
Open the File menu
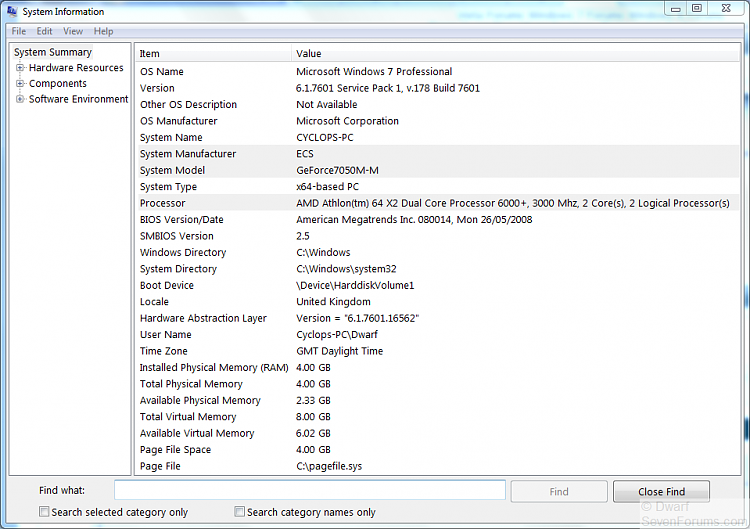pyautogui.click(x=19, y=32)
